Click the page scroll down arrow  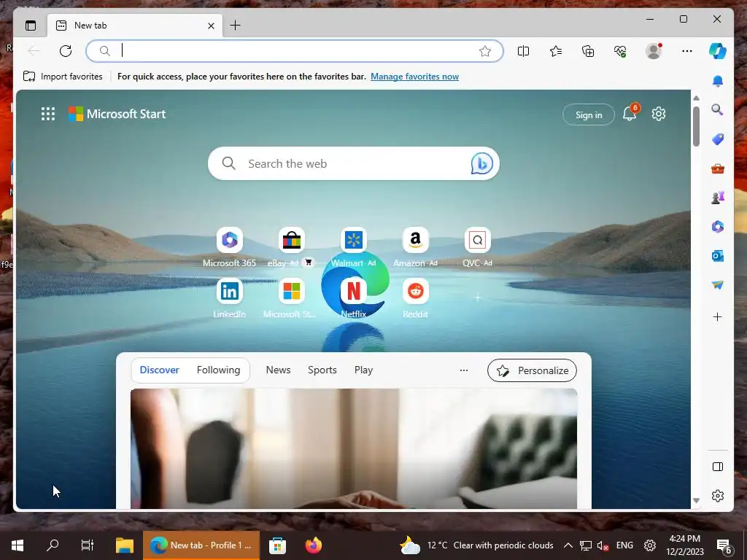(x=696, y=500)
